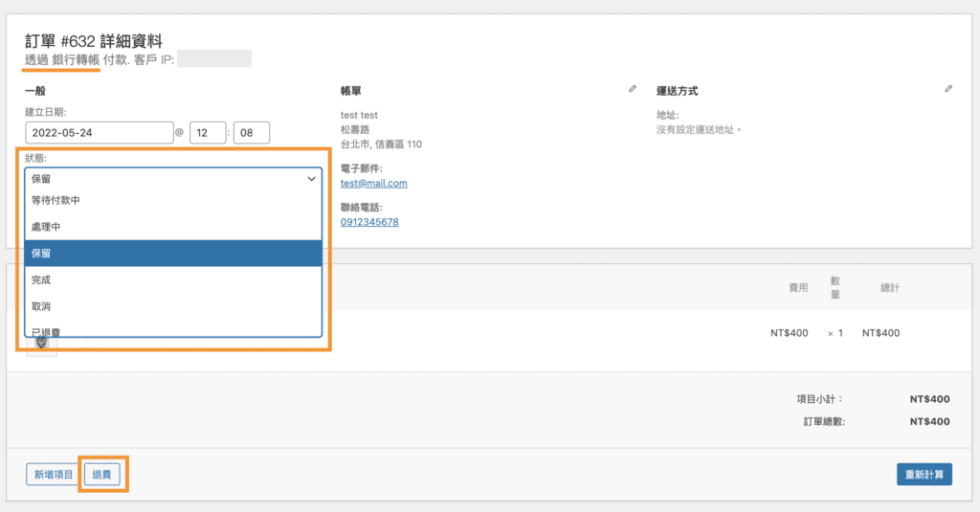This screenshot has height=512, width=980.
Task: Click the 沒有設定運送地址 text
Action: [699, 130]
